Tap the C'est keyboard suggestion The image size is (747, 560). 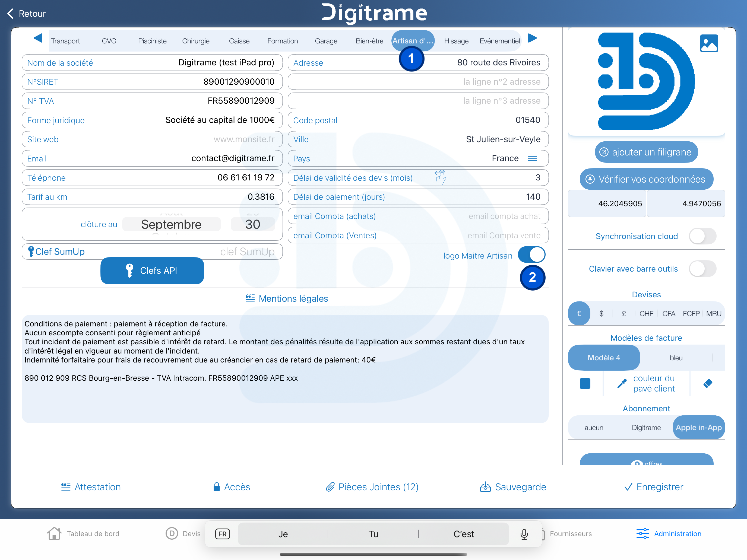463,534
